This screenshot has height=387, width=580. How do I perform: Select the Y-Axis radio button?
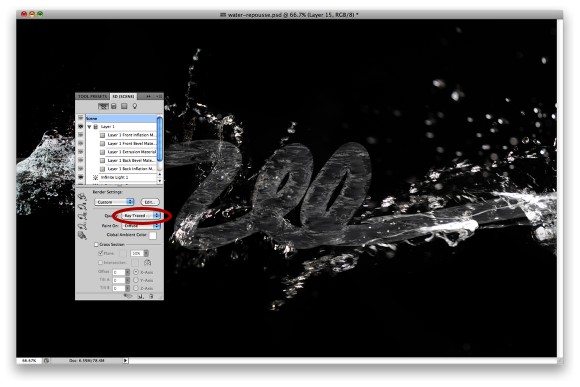point(136,280)
